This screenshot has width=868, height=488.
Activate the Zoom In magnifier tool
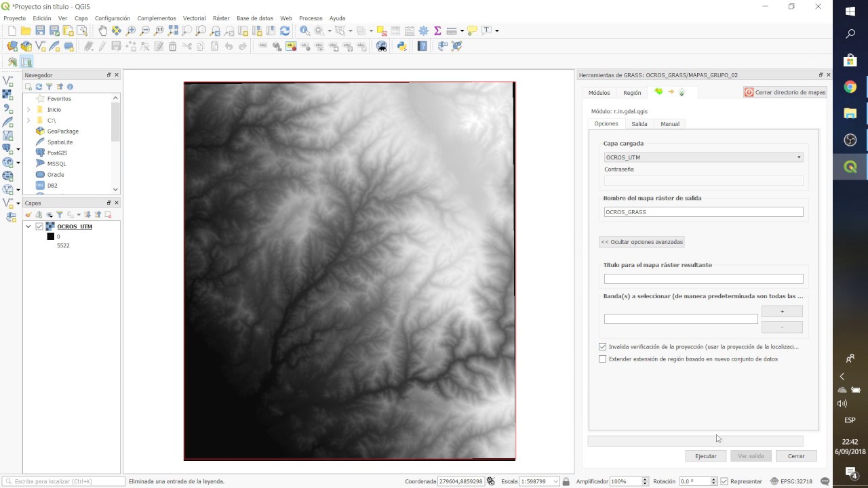click(x=131, y=30)
